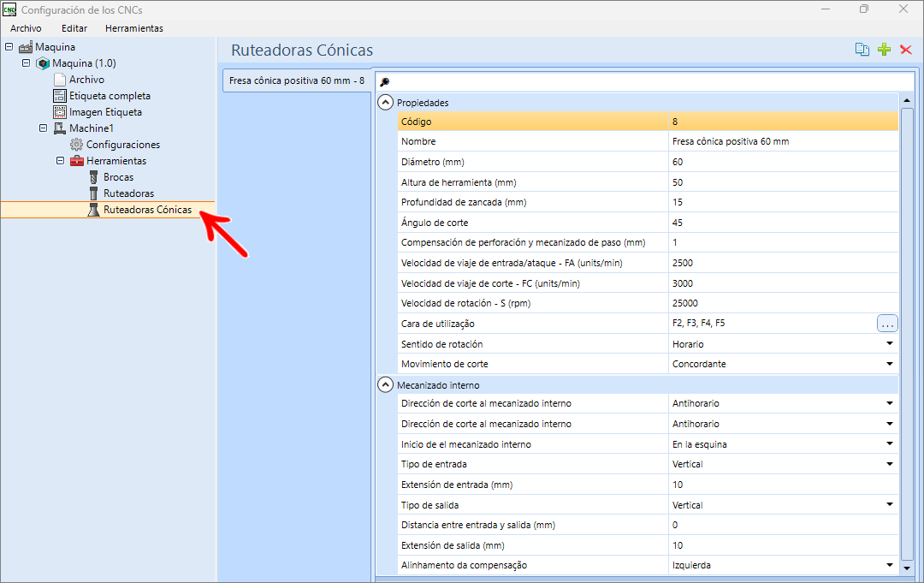Open the Editar menu

(x=74, y=28)
